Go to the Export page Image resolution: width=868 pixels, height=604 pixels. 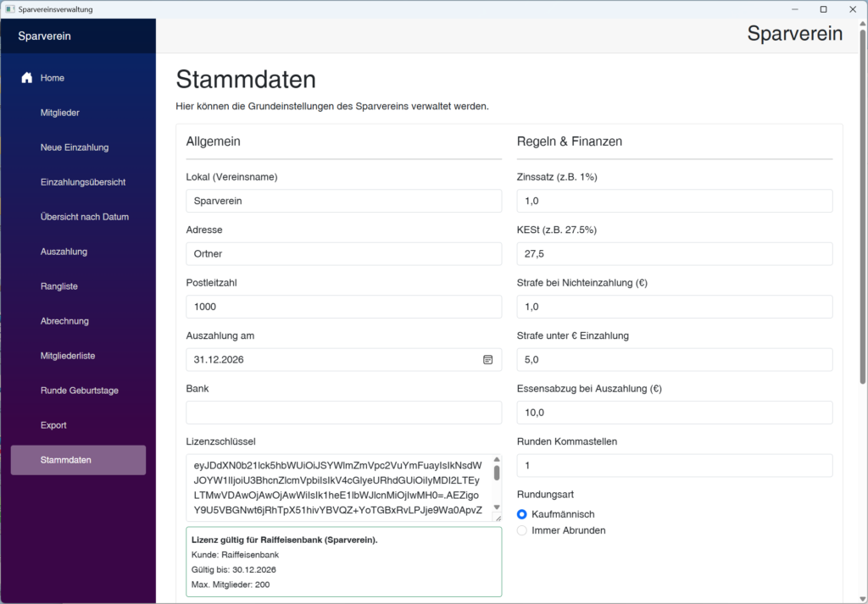(x=53, y=425)
